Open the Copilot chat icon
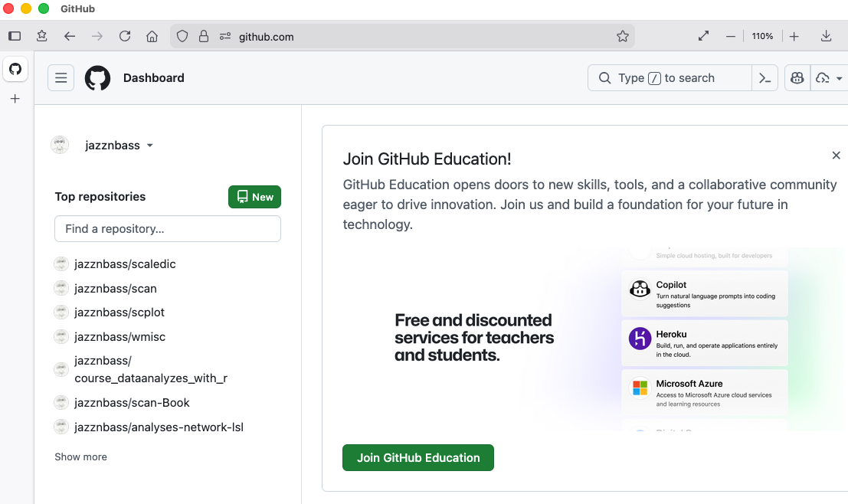 tap(797, 78)
